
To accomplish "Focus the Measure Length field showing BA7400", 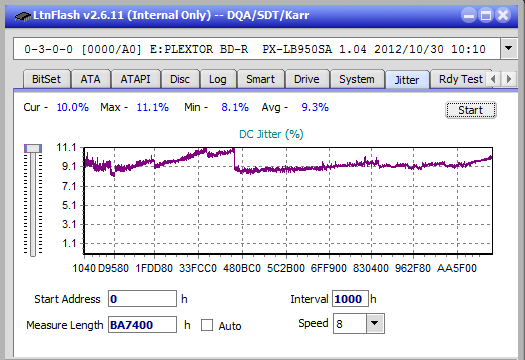I will coord(142,325).
